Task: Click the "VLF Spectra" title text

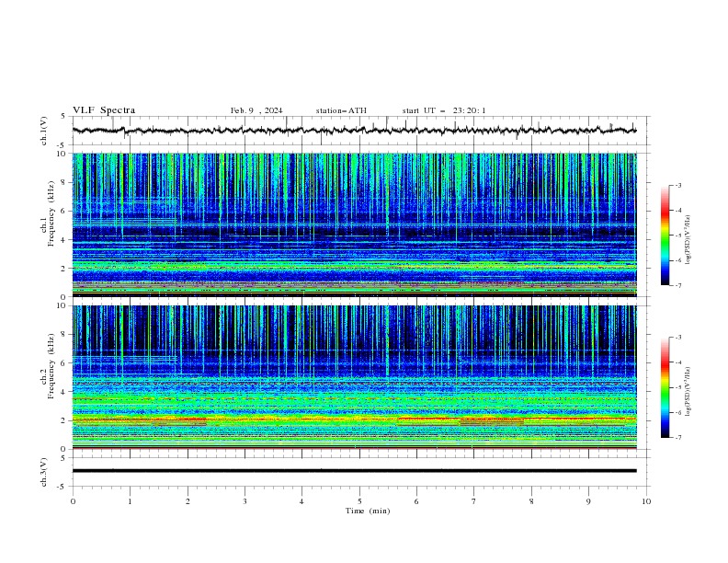Action: pos(104,110)
